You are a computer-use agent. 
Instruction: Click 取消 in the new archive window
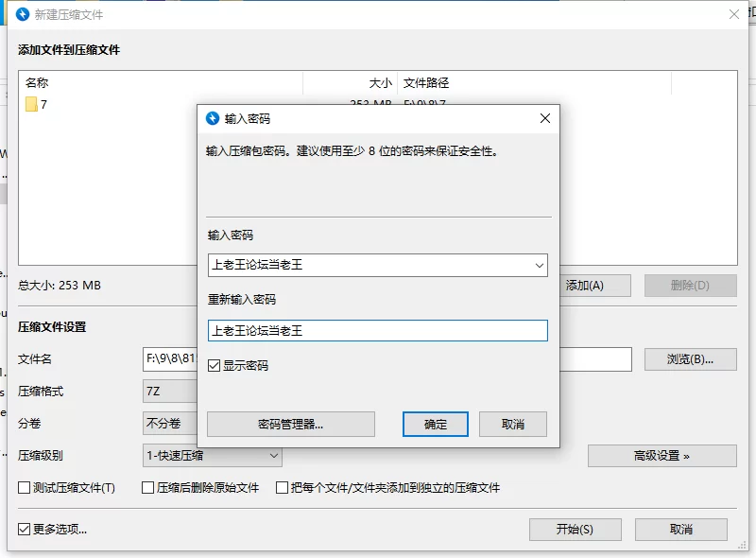click(681, 530)
